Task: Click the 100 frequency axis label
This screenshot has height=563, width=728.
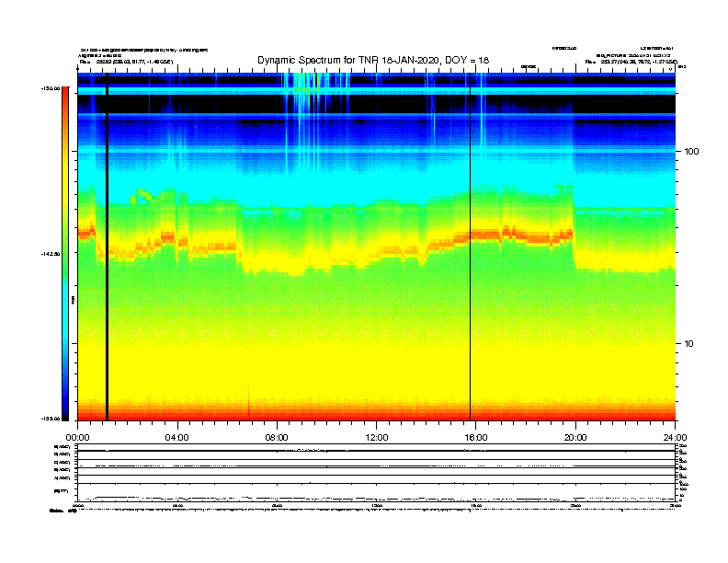Action: click(x=691, y=152)
